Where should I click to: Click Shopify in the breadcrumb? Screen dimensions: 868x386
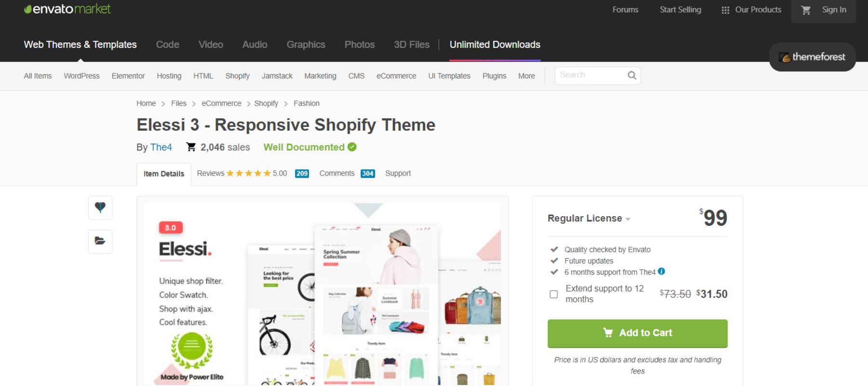pos(266,103)
